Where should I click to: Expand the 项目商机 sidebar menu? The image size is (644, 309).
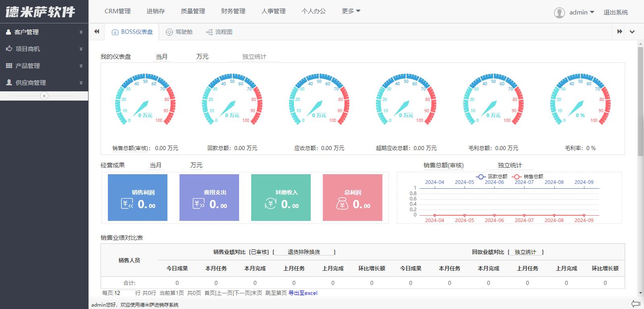click(x=44, y=49)
